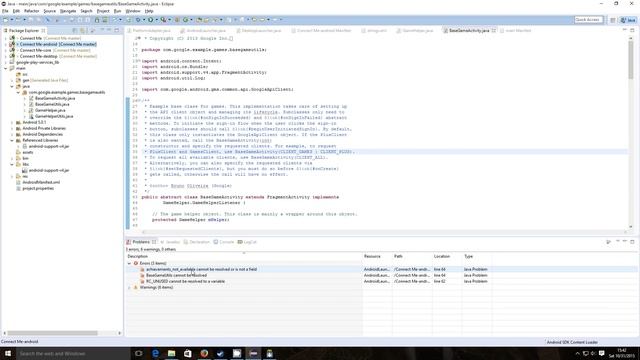Expand the Warnings group
This screenshot has width=640, height=360.
(129, 288)
